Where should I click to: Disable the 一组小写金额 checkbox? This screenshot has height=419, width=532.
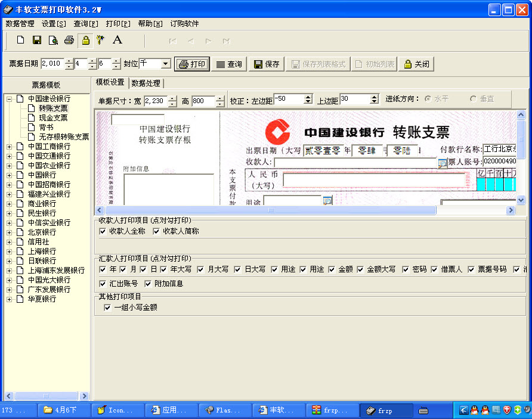107,308
